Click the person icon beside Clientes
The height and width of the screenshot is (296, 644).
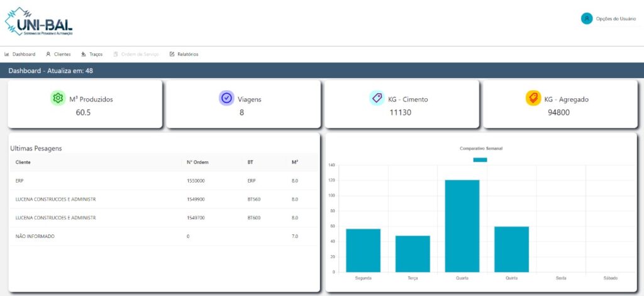point(48,54)
